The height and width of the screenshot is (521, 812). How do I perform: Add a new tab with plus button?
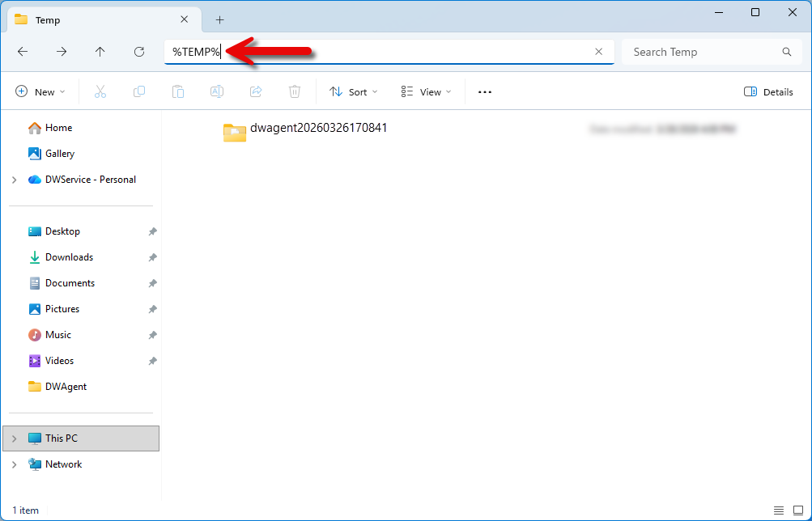(x=219, y=20)
